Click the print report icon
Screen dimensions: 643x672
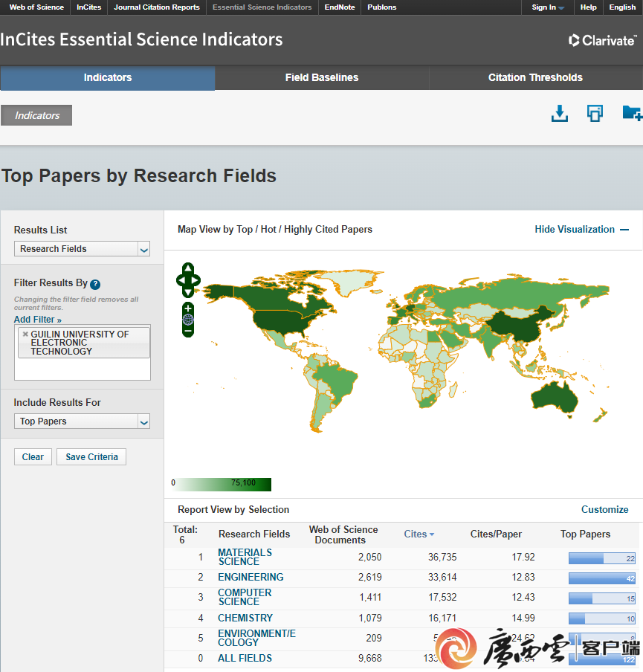(595, 114)
